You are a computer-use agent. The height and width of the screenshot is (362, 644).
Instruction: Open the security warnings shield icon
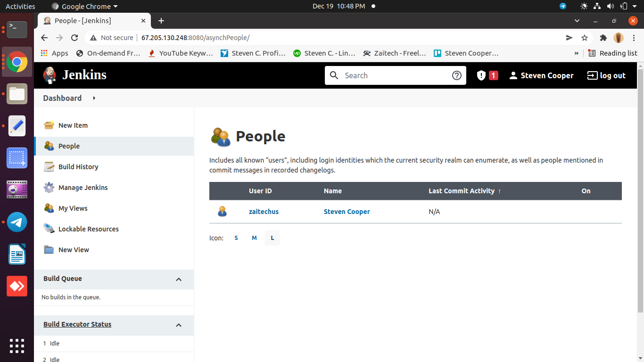(481, 75)
